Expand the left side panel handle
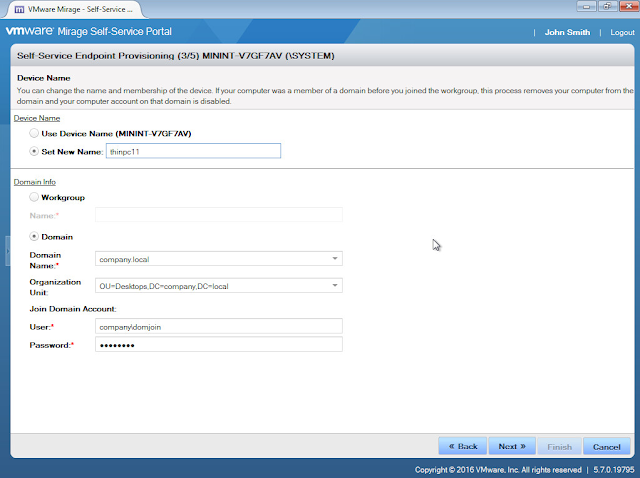This screenshot has height=478, width=640. 7,251
